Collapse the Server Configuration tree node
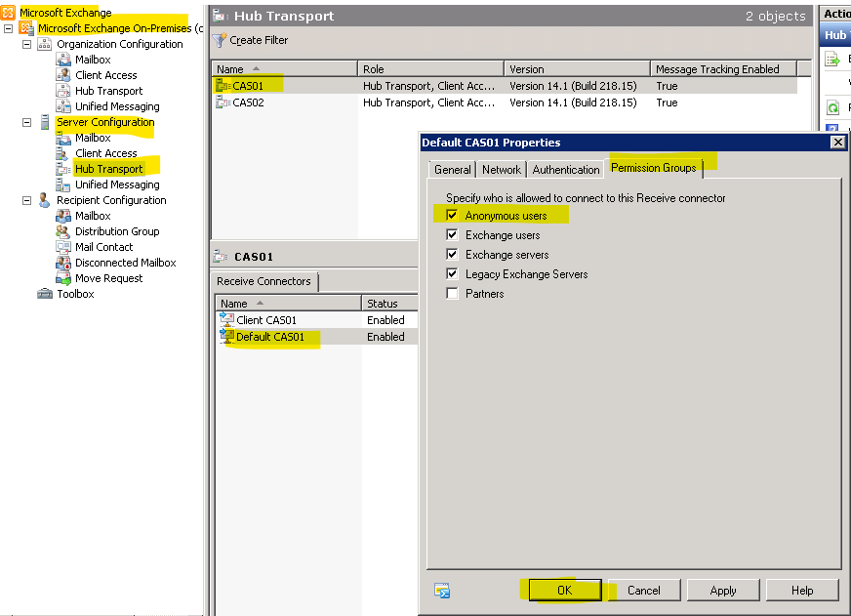The width and height of the screenshot is (851, 616). pyautogui.click(x=27, y=122)
